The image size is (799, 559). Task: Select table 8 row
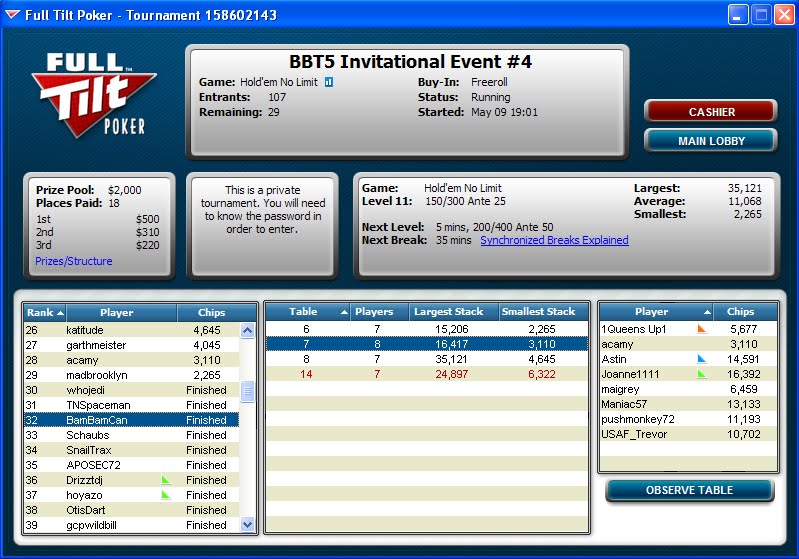[x=427, y=359]
